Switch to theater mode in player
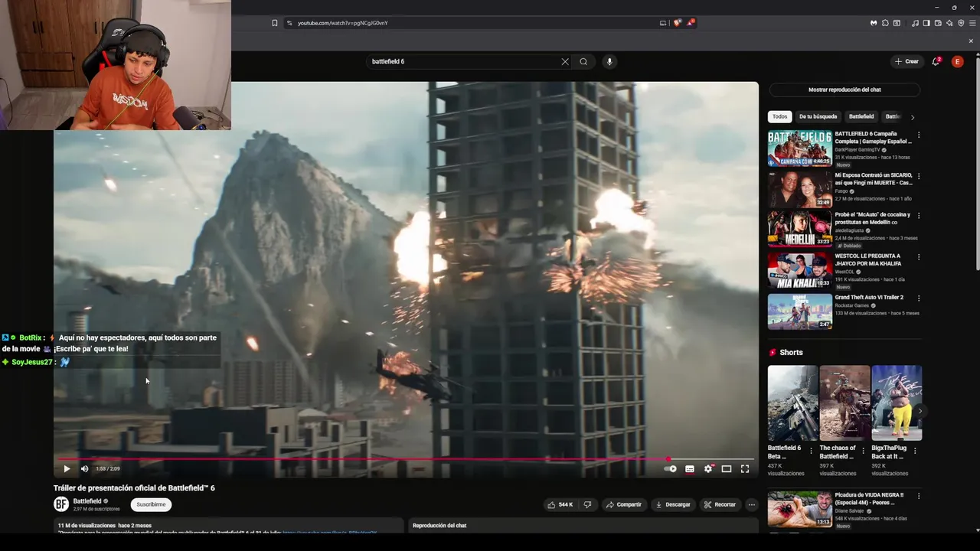 click(x=727, y=469)
